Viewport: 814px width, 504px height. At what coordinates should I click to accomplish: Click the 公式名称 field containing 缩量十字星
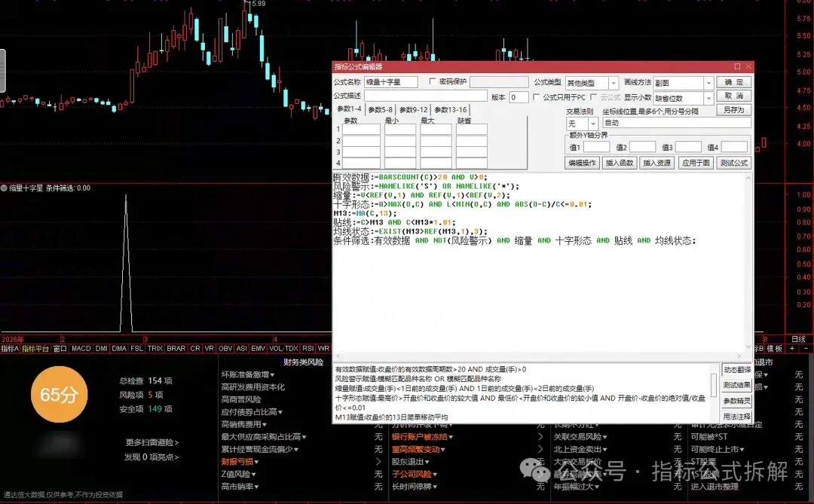click(390, 82)
